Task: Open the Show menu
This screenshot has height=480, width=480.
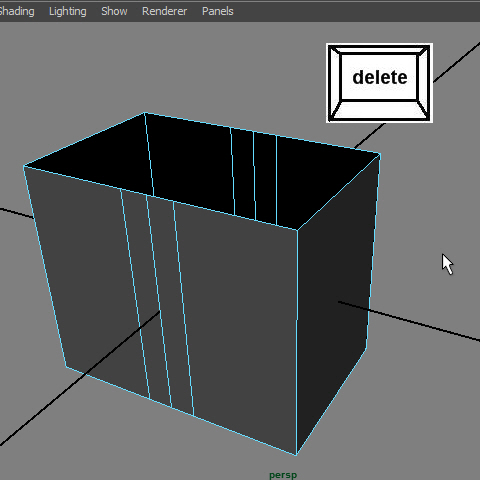Action: pyautogui.click(x=114, y=11)
